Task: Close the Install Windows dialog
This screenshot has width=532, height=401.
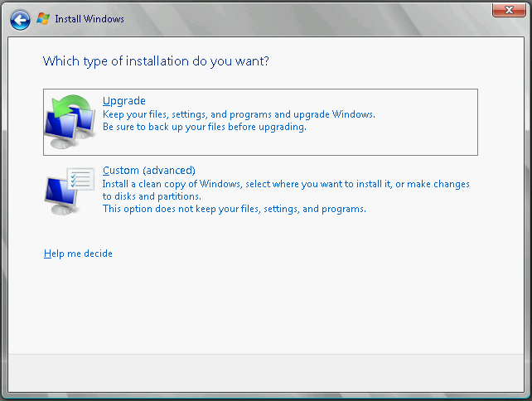Action: pos(505,10)
